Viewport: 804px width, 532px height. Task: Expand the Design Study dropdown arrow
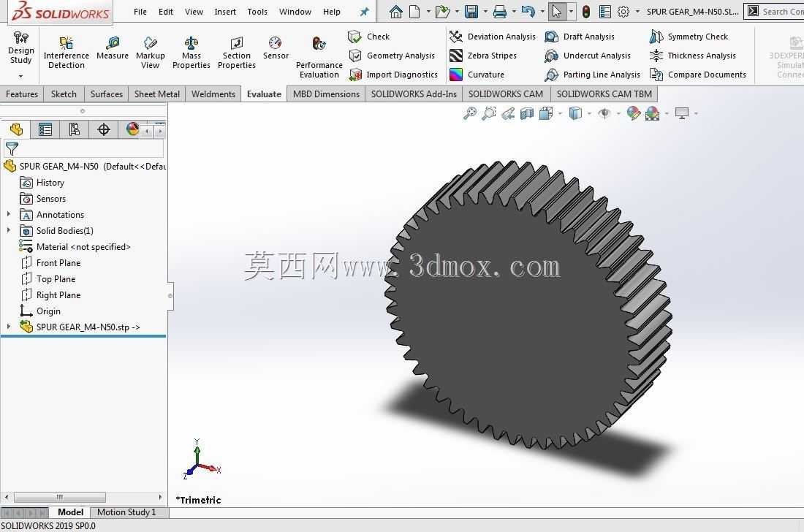(x=21, y=76)
